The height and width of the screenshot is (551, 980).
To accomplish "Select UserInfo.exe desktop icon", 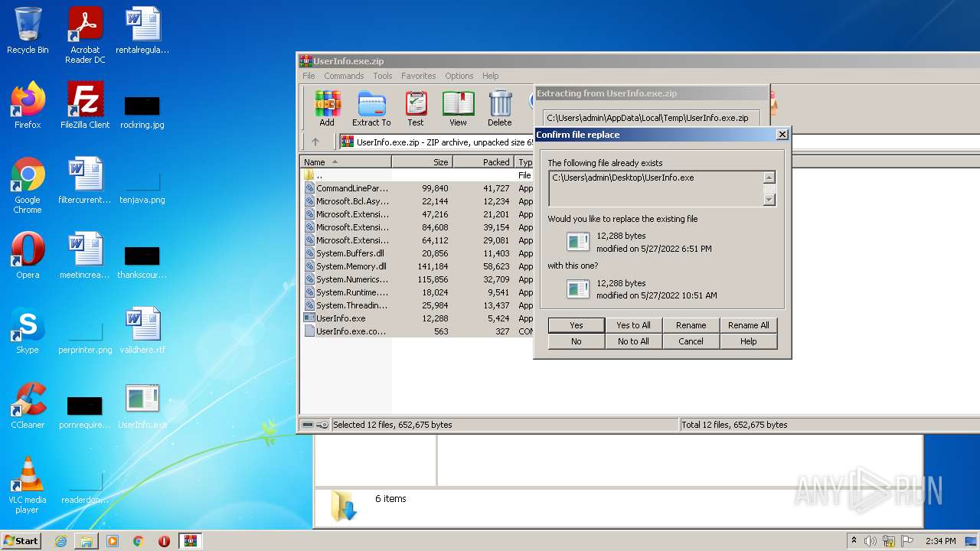I will (x=142, y=406).
